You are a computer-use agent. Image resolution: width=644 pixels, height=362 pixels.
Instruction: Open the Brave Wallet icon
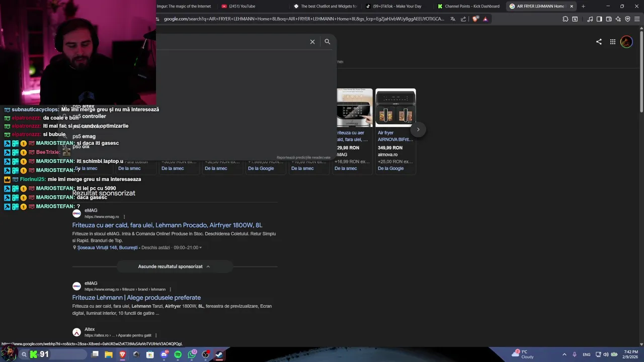click(x=609, y=19)
